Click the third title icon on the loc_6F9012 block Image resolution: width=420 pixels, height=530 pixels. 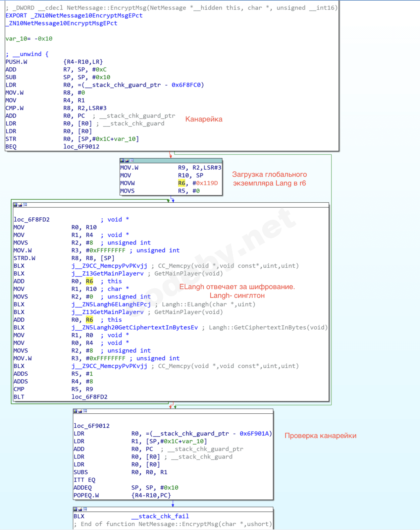point(85,411)
